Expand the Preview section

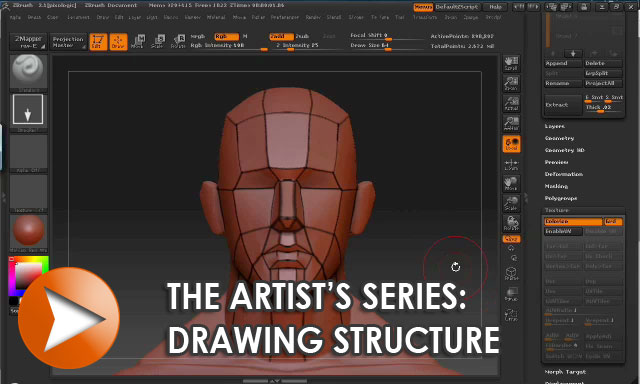(556, 162)
